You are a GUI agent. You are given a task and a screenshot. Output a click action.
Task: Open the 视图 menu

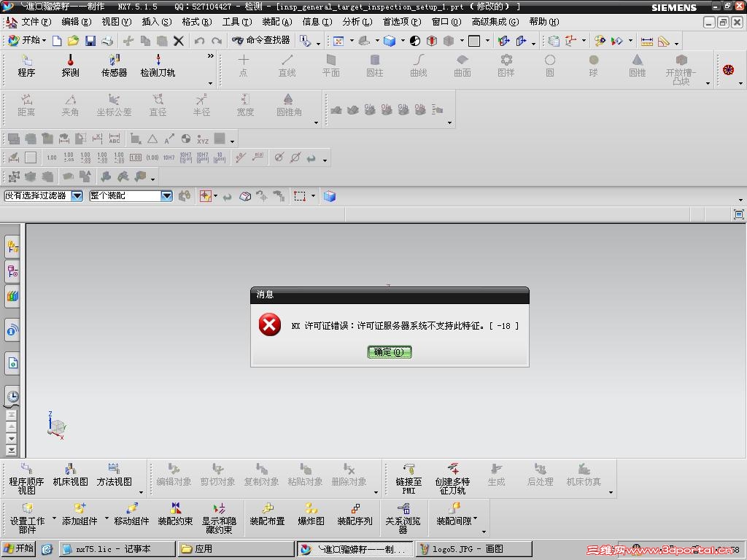click(x=116, y=22)
